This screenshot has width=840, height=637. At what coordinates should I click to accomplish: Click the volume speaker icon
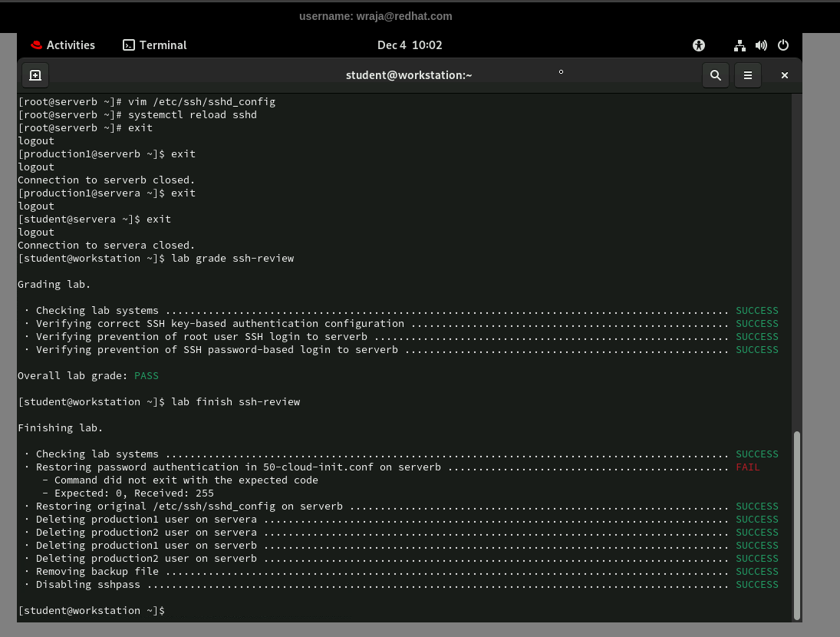click(x=761, y=45)
